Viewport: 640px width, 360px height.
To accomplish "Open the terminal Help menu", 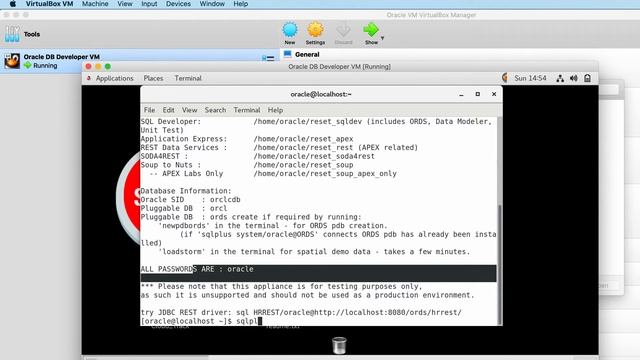I will coord(275,110).
